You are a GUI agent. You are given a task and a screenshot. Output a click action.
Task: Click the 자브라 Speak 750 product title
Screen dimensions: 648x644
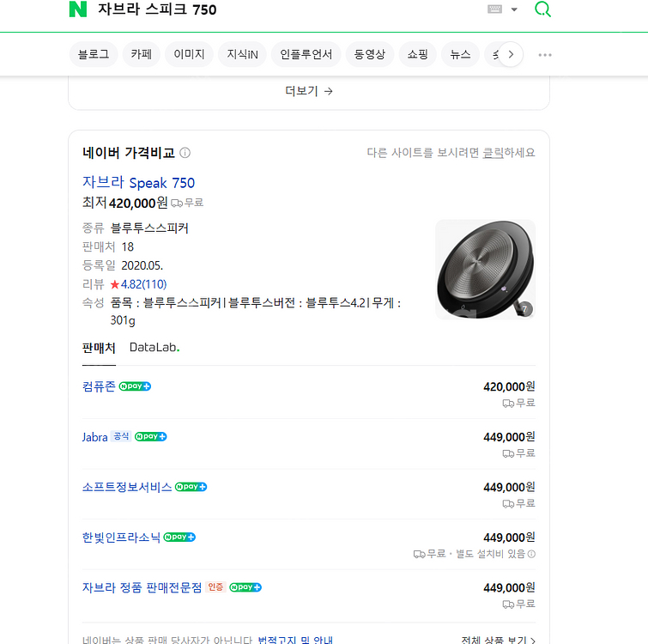138,182
